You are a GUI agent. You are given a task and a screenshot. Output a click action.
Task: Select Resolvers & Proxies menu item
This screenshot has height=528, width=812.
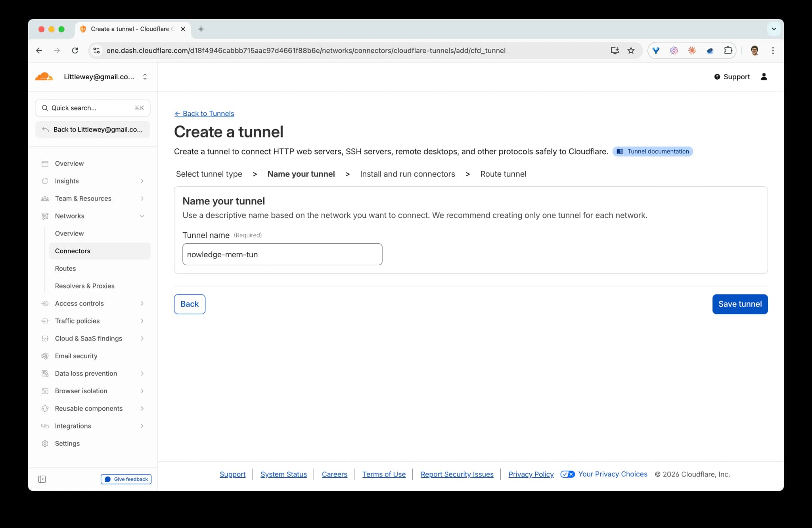[84, 286]
